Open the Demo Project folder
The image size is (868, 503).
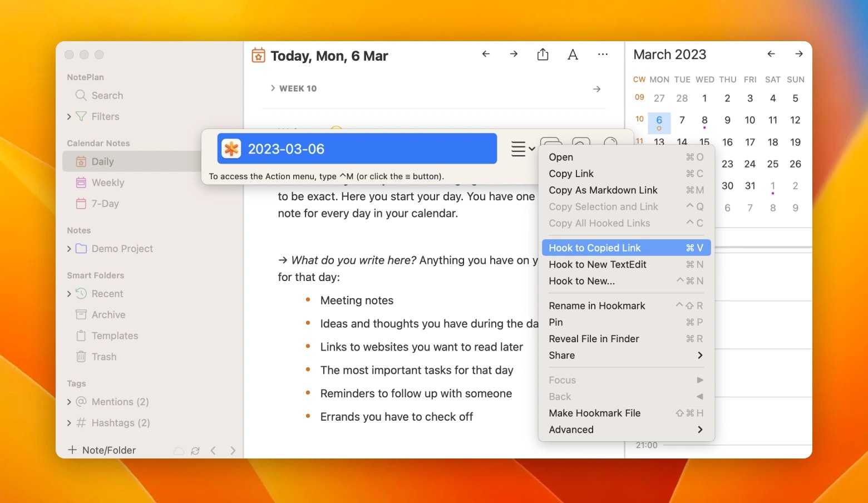(122, 249)
